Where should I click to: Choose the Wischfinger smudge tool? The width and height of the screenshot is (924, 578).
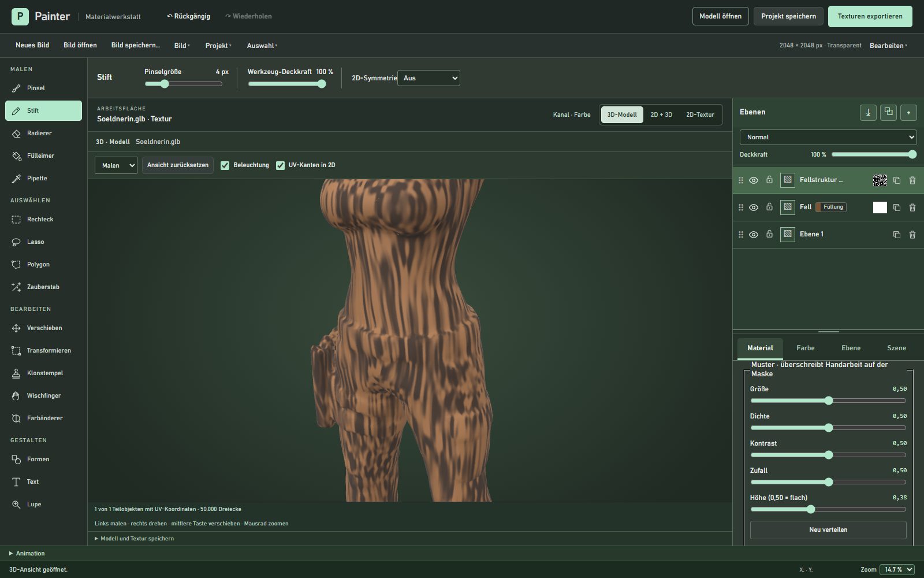43,395
